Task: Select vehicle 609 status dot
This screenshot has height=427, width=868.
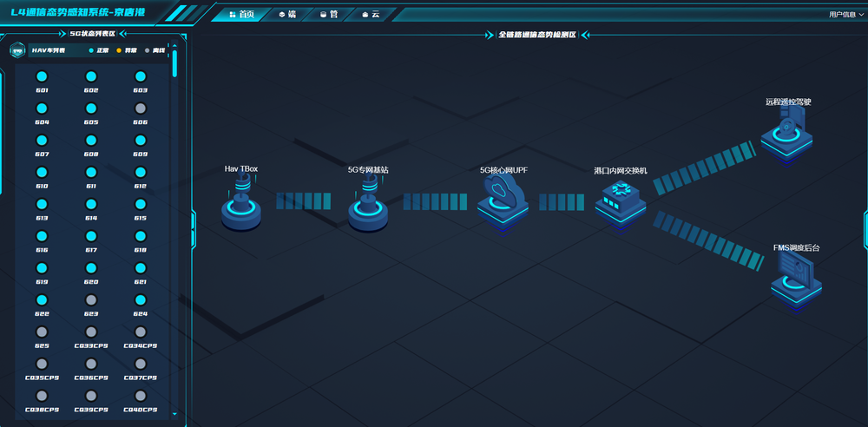Action: click(141, 140)
